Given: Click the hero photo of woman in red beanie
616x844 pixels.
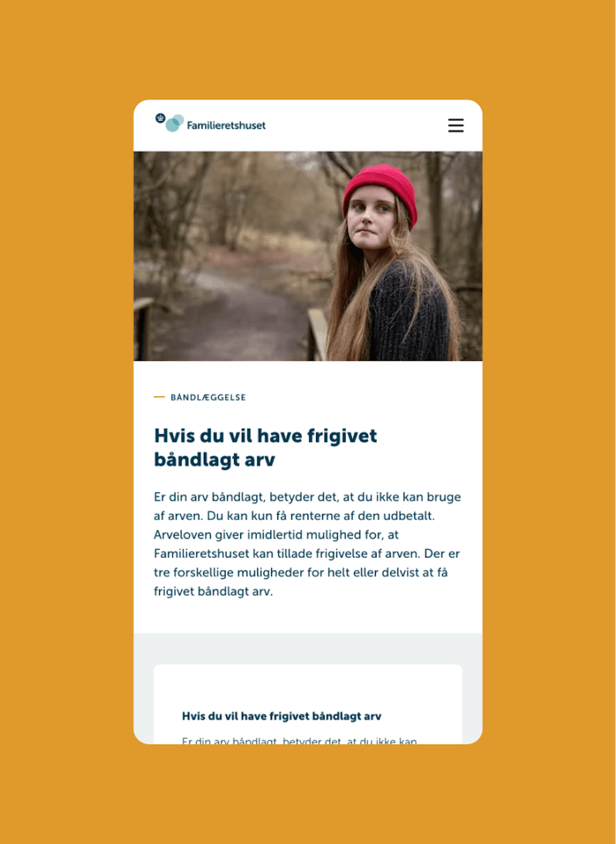Looking at the screenshot, I should click(308, 256).
